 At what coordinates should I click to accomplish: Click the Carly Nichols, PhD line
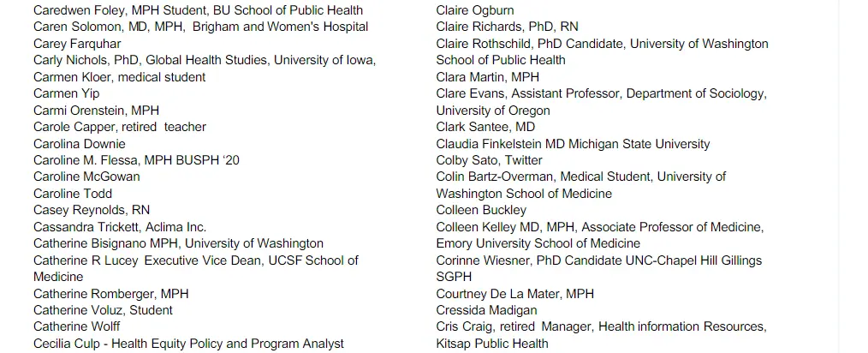point(204,60)
